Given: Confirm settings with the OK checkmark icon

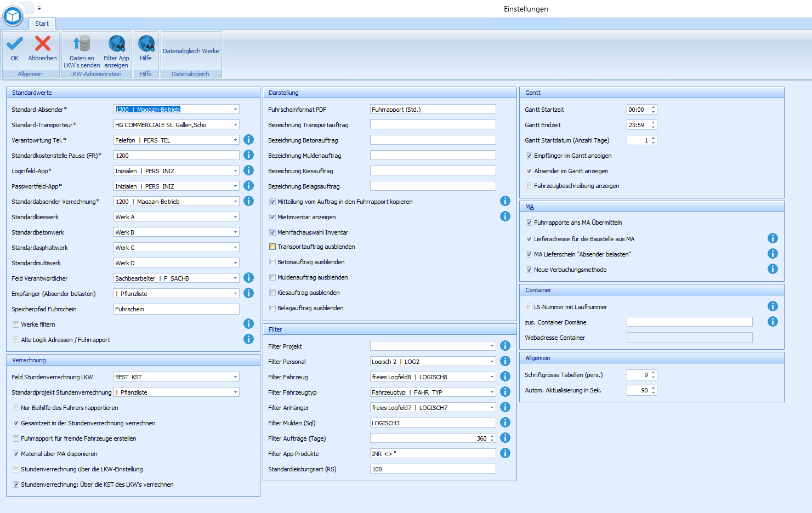Looking at the screenshot, I should click(15, 43).
